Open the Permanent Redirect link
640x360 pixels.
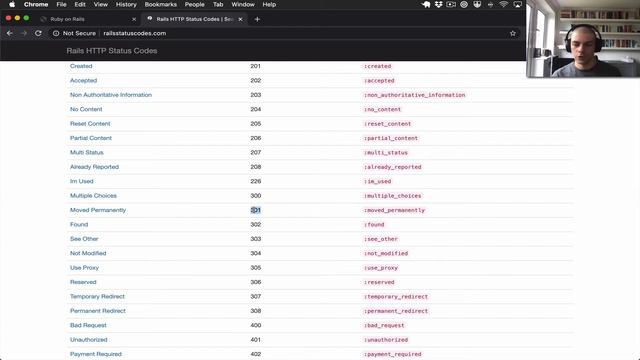[x=98, y=311]
